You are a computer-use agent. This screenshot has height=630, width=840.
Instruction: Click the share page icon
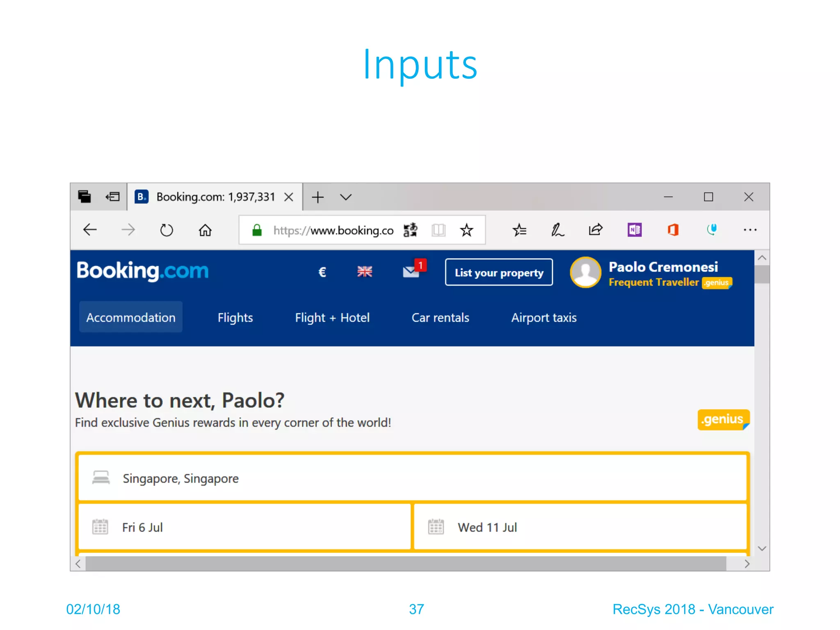click(x=595, y=230)
